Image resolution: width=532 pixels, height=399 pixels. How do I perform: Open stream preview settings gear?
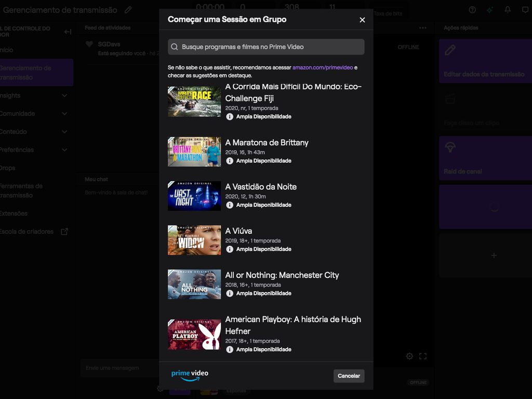pyautogui.click(x=409, y=356)
